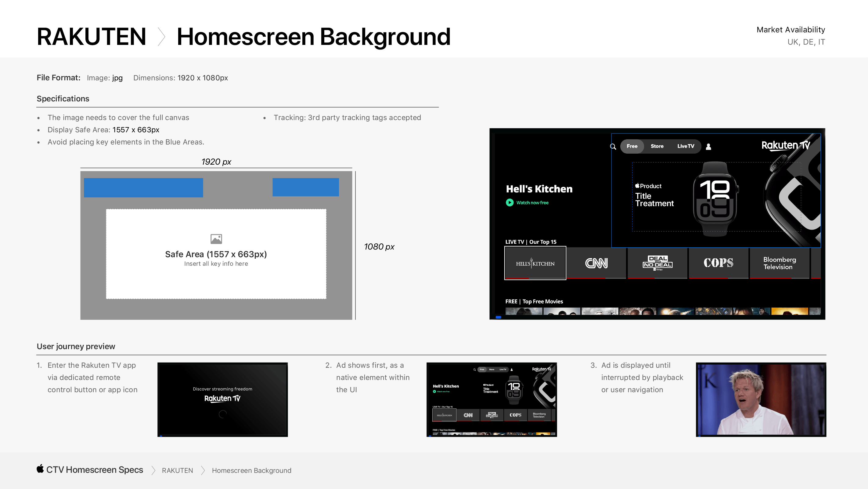Click the green Watch now free play icon
The image size is (868, 489).
click(510, 202)
